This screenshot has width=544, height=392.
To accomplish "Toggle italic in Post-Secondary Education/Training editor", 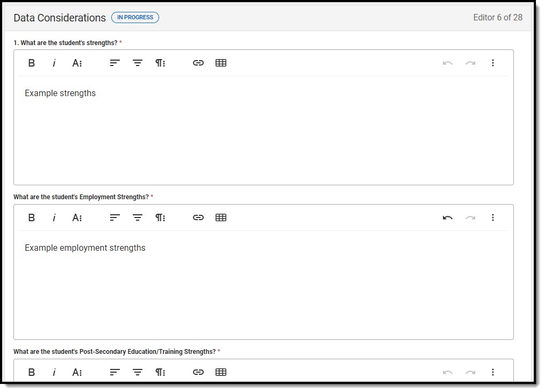I will (54, 372).
